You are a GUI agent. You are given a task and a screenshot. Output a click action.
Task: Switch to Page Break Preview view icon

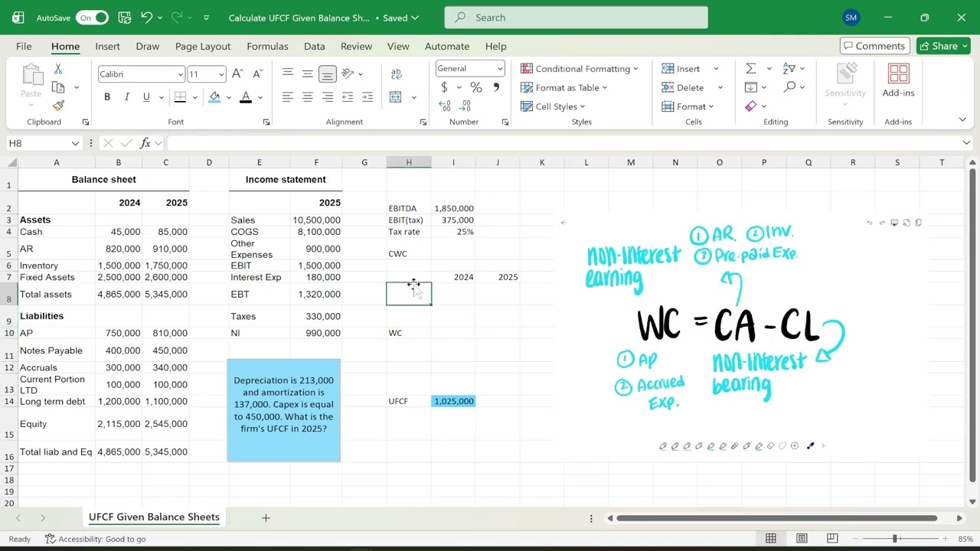click(x=831, y=539)
